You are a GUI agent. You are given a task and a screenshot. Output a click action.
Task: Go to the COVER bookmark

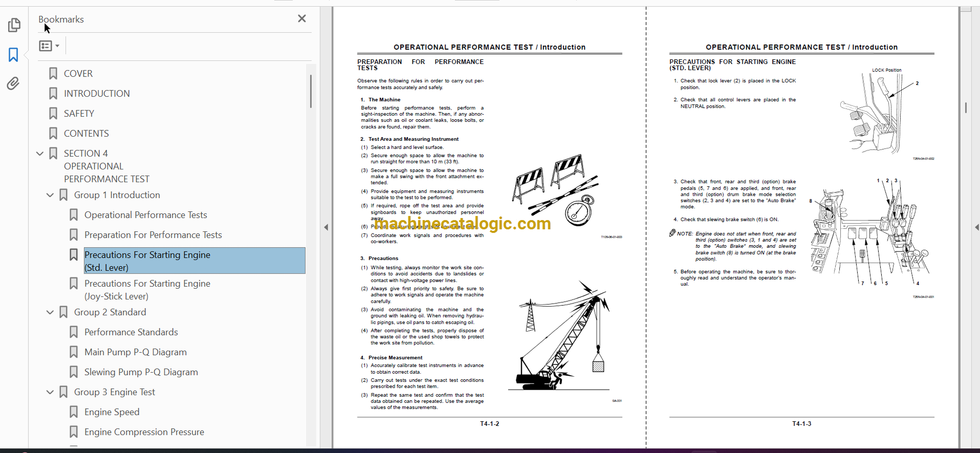pyautogui.click(x=78, y=74)
